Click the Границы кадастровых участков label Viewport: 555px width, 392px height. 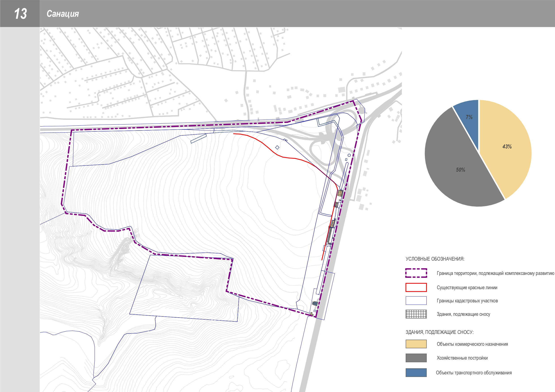coord(467,301)
